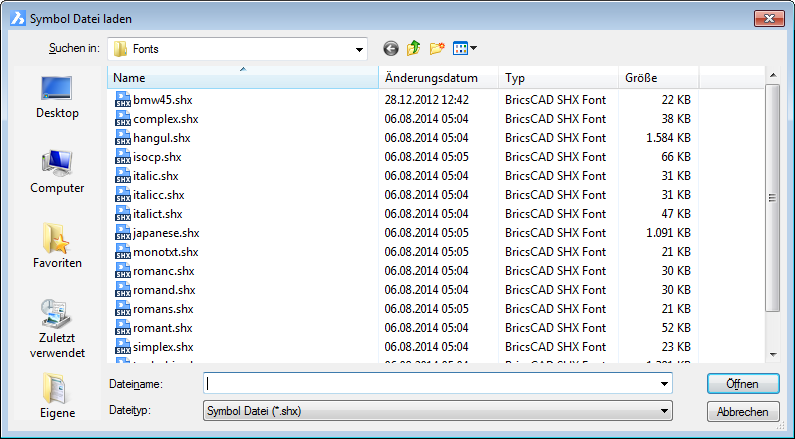Viewport: 795px width, 439px height.
Task: Open the Dateiname history dropdown arrow
Action: coord(664,383)
